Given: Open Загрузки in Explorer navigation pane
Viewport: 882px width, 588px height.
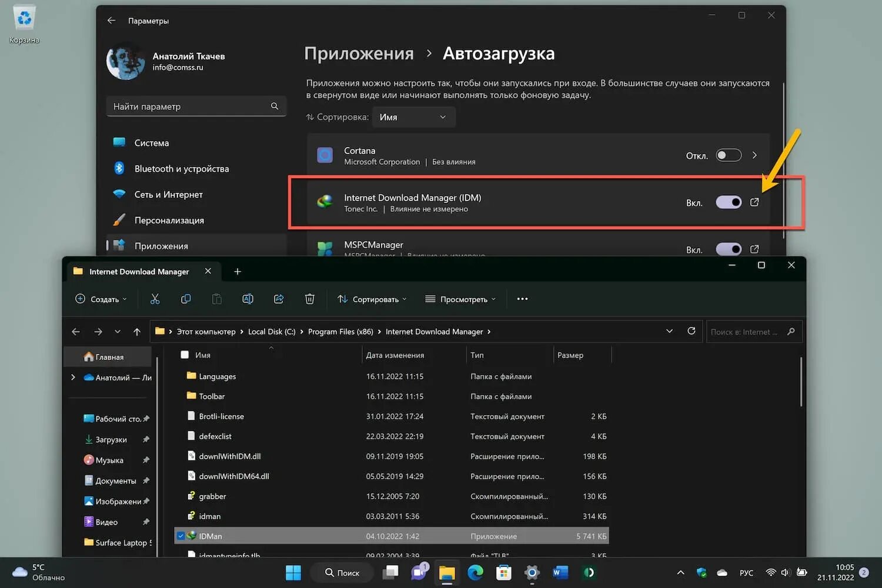Looking at the screenshot, I should tap(111, 440).
